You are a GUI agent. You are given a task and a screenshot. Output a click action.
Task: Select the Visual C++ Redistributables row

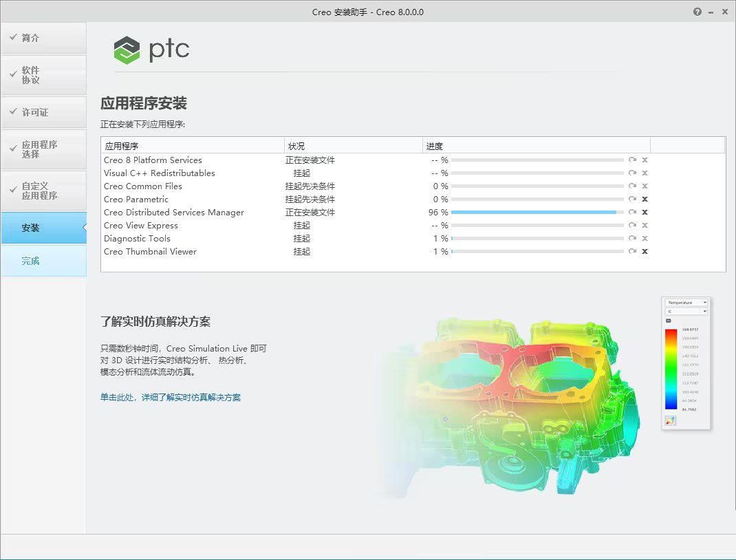tap(413, 173)
